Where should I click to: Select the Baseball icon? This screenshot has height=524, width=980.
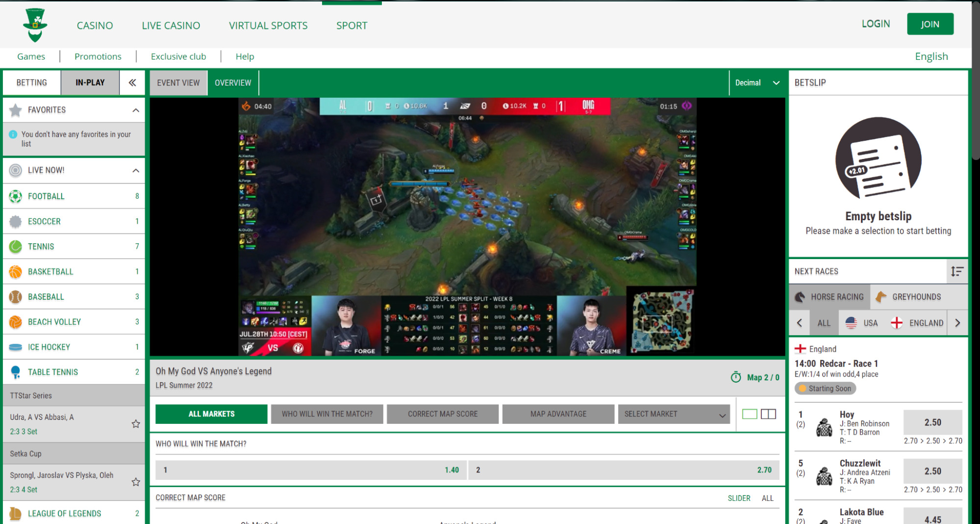[x=16, y=297]
